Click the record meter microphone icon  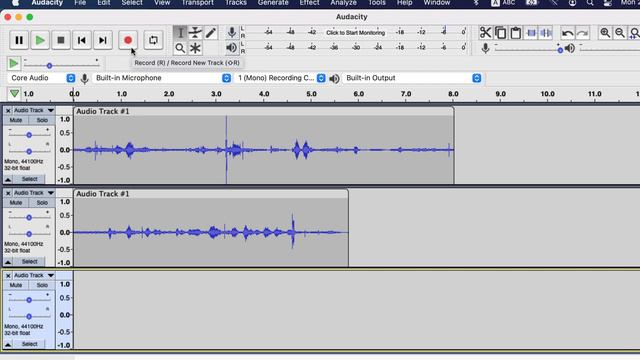pyautogui.click(x=231, y=32)
